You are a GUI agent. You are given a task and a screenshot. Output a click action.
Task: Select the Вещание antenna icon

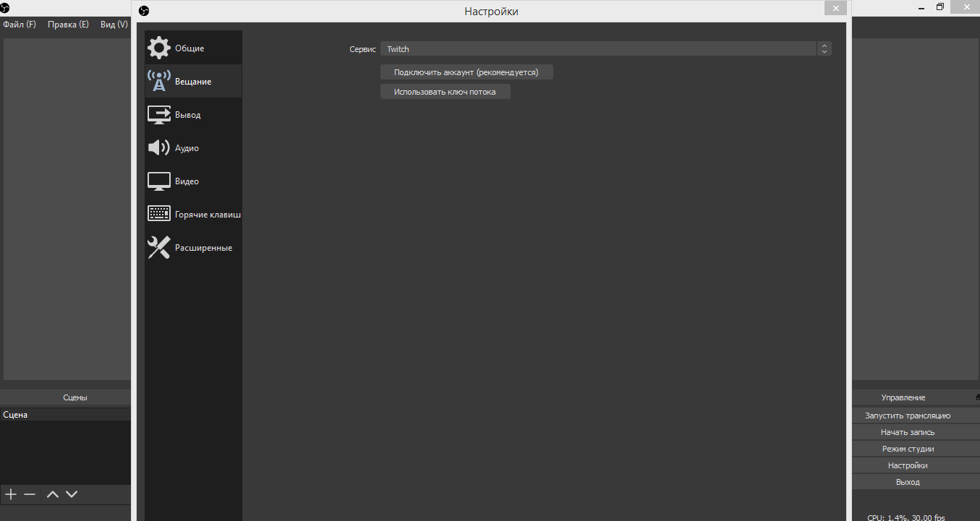point(159,81)
